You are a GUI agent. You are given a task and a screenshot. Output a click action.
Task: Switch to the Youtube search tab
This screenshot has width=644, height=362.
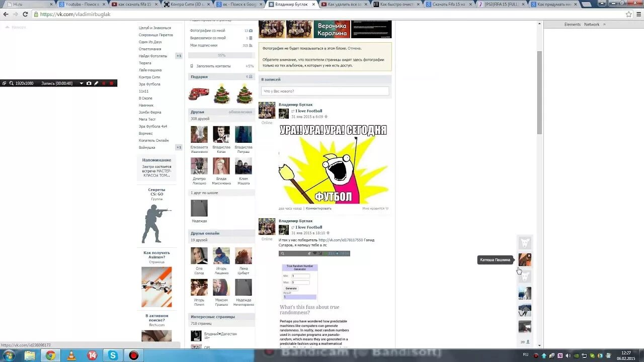pos(82,4)
